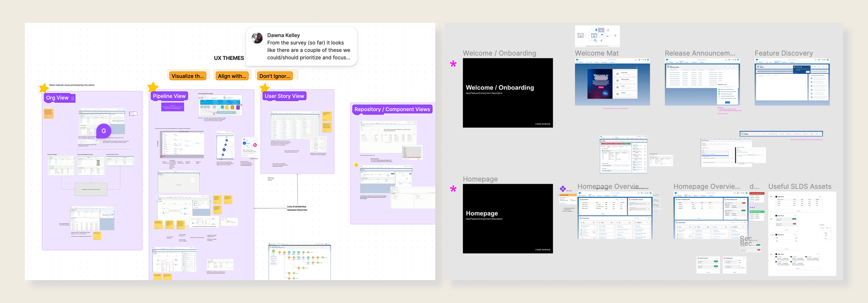Select the 'Useful SLDS Assets' frame title
The image size is (868, 303).
pos(800,186)
